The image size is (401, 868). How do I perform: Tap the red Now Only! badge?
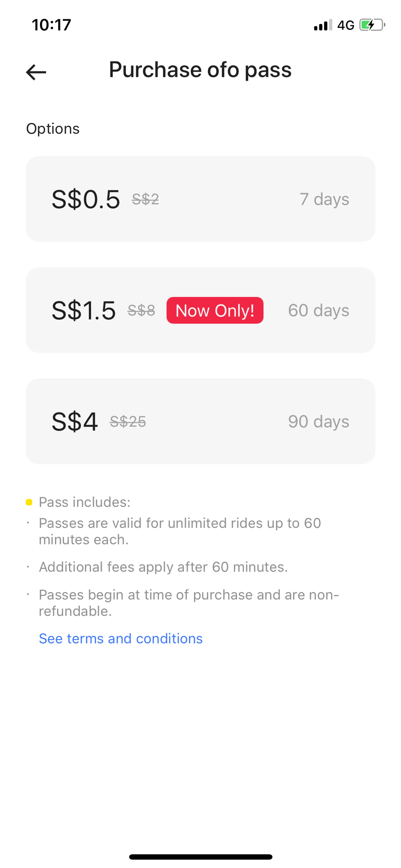coord(215,310)
